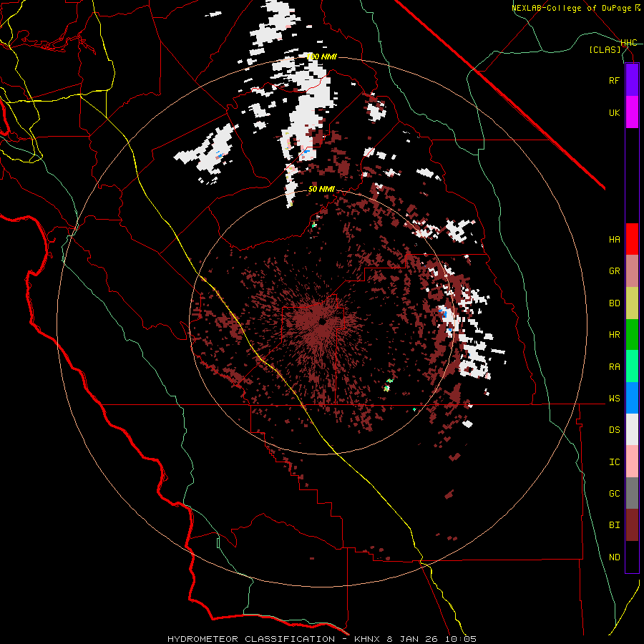The width and height of the screenshot is (644, 644).
Task: Click the BI legend label
Action: [614, 525]
